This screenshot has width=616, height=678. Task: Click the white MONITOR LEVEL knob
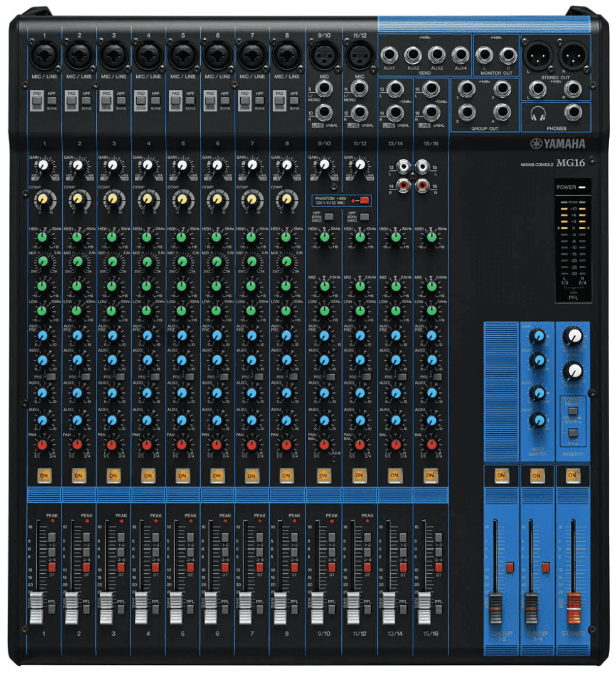tap(573, 337)
